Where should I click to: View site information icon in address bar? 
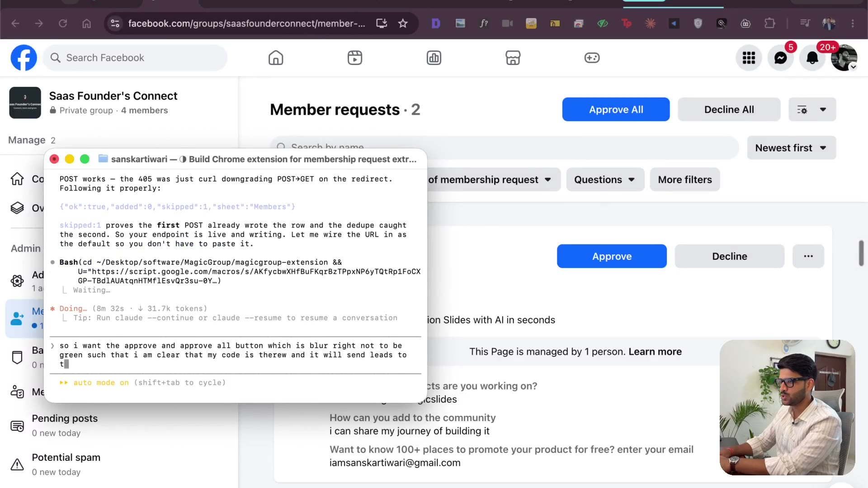point(115,23)
